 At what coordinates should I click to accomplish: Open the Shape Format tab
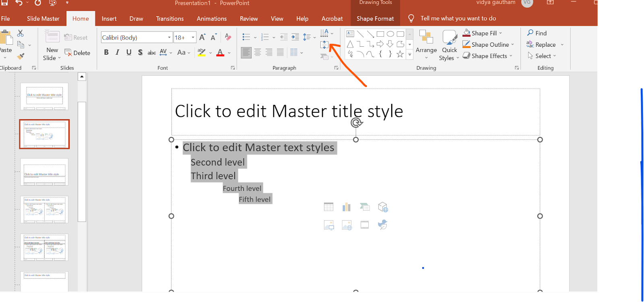[375, 19]
